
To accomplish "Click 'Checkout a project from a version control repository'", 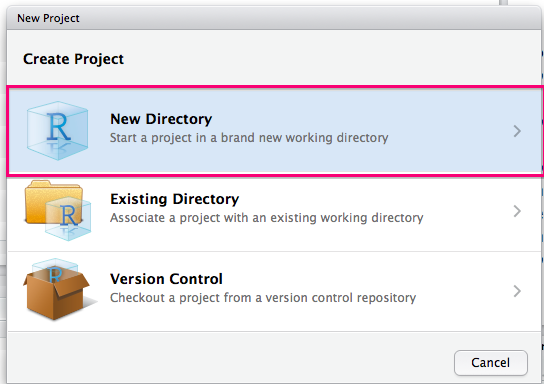I will tap(263, 298).
